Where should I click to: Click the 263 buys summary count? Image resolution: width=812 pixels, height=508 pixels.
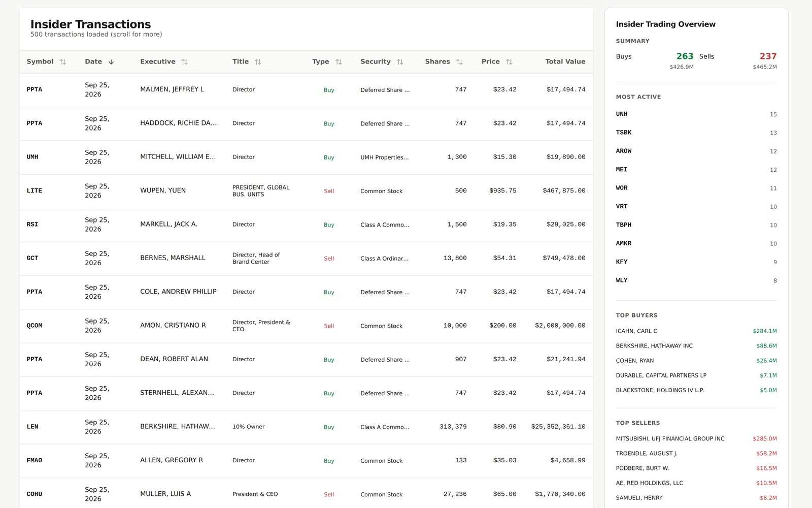pyautogui.click(x=685, y=56)
